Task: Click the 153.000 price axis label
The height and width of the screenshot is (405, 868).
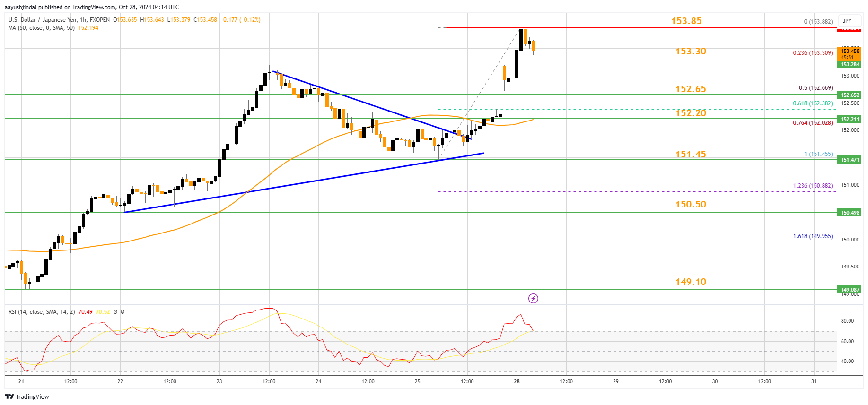Action: 850,76
